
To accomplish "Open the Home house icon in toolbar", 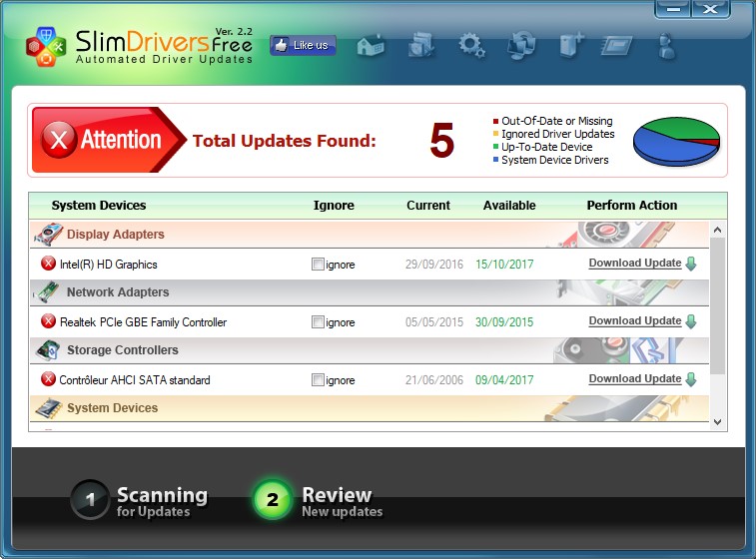I will [371, 45].
